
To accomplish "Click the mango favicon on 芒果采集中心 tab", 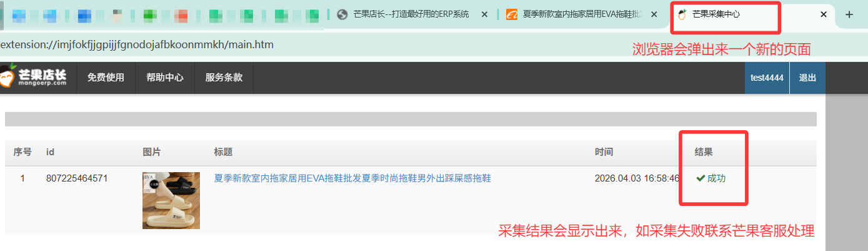I will tap(683, 14).
